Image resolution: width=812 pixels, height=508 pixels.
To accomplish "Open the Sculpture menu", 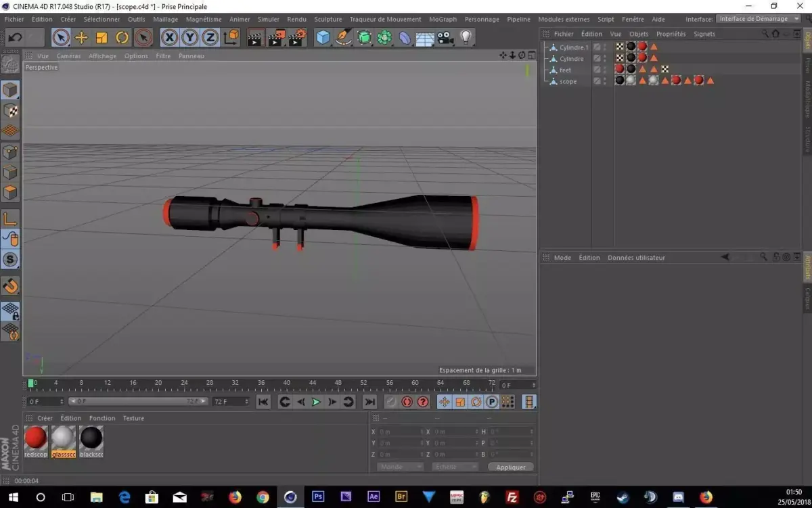I will pos(328,19).
